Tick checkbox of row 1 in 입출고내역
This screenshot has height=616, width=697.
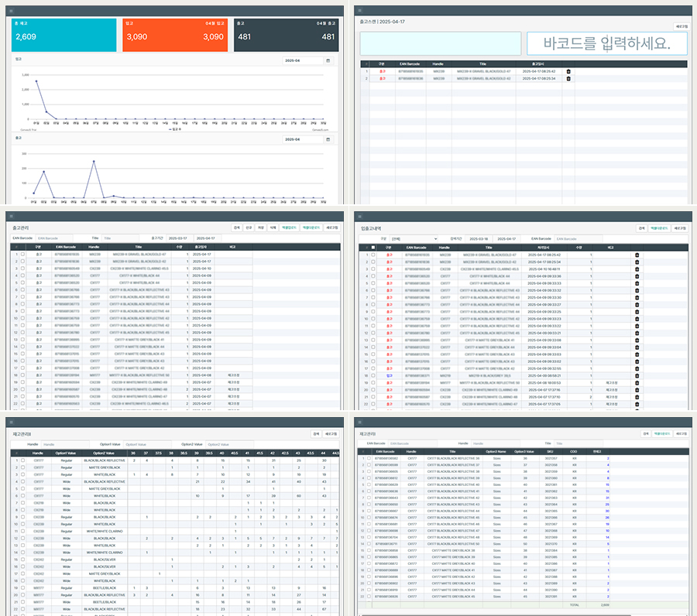point(373,255)
